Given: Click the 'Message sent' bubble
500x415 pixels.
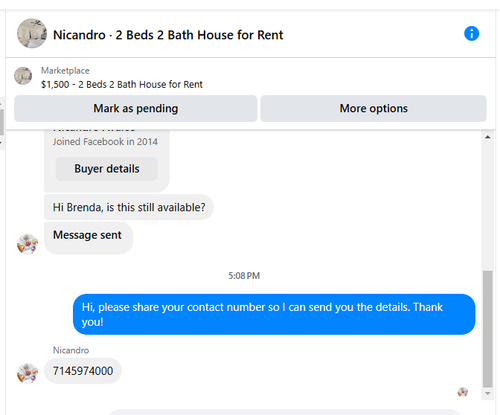Looking at the screenshot, I should 88,238.
